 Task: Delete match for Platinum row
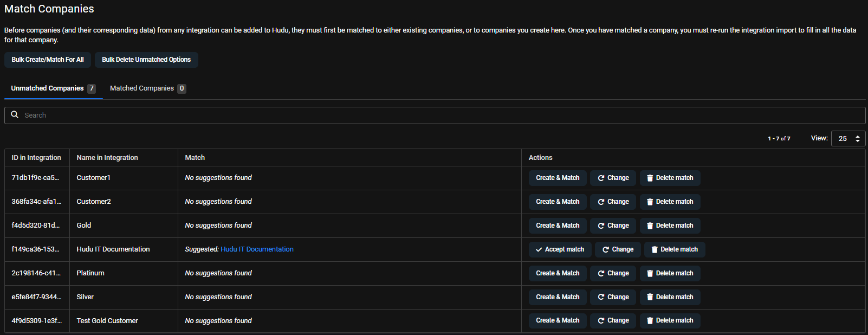tap(670, 273)
